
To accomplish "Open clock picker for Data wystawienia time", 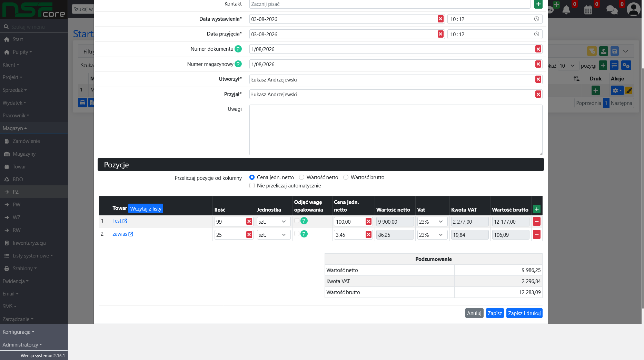I will (x=536, y=19).
